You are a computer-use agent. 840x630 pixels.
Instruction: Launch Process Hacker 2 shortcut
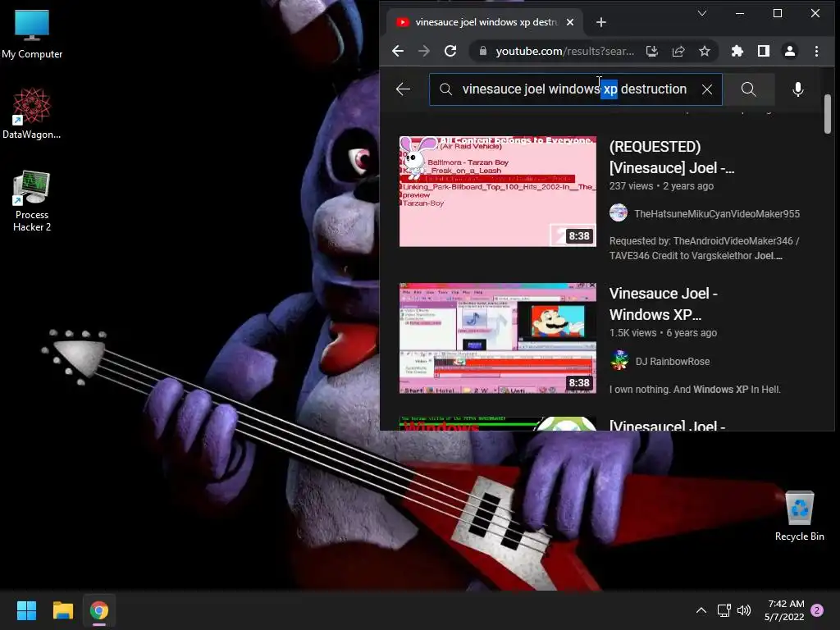[32, 202]
